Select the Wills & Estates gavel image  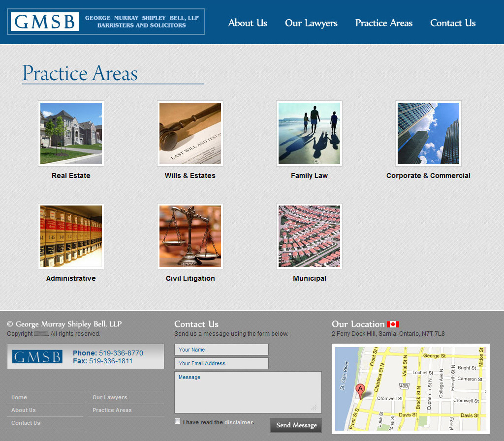click(x=190, y=133)
